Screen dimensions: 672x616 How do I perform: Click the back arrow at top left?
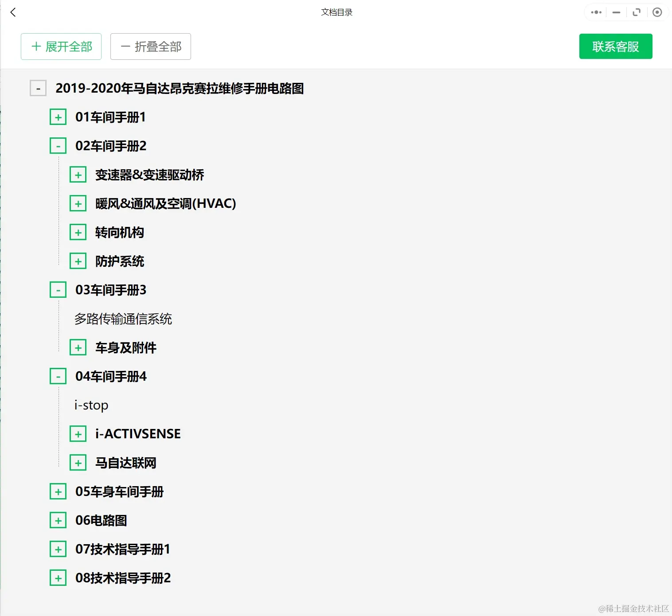point(13,12)
